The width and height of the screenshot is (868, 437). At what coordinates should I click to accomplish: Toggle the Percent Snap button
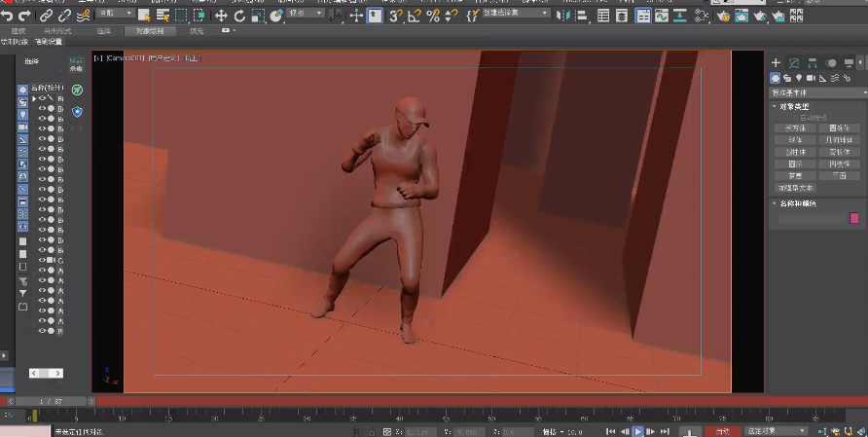[433, 16]
